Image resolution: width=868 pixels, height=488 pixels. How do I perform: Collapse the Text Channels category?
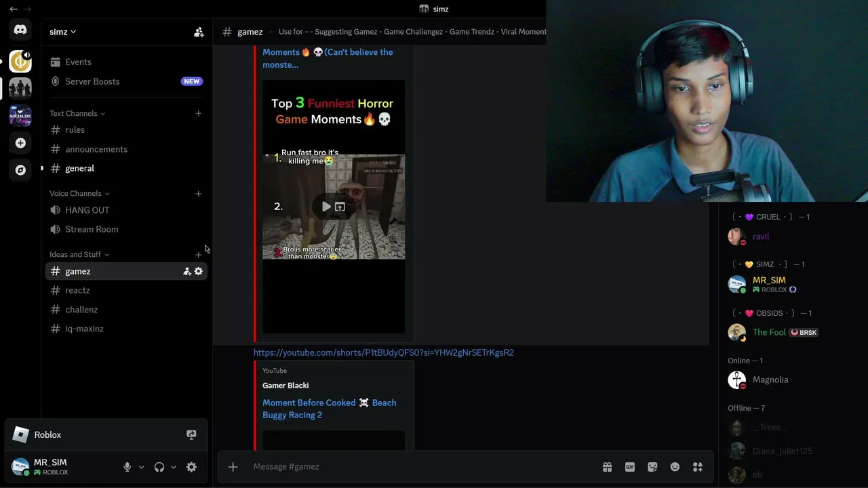[x=77, y=113]
